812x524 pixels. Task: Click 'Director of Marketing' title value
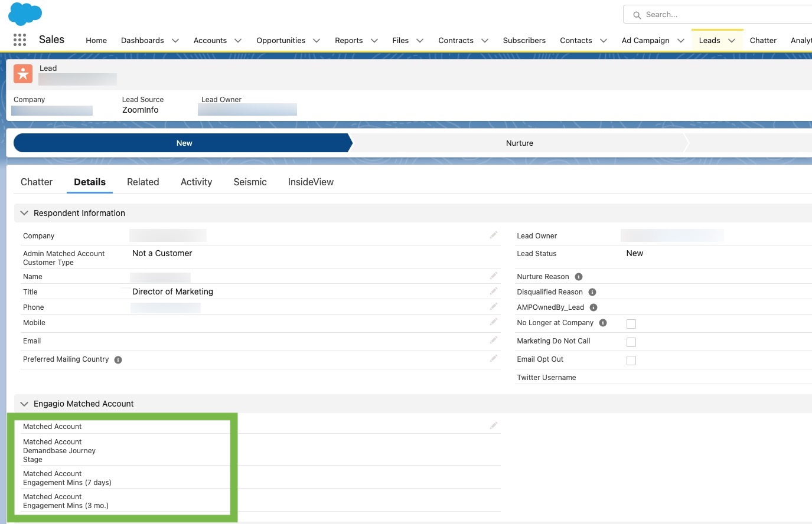click(172, 292)
